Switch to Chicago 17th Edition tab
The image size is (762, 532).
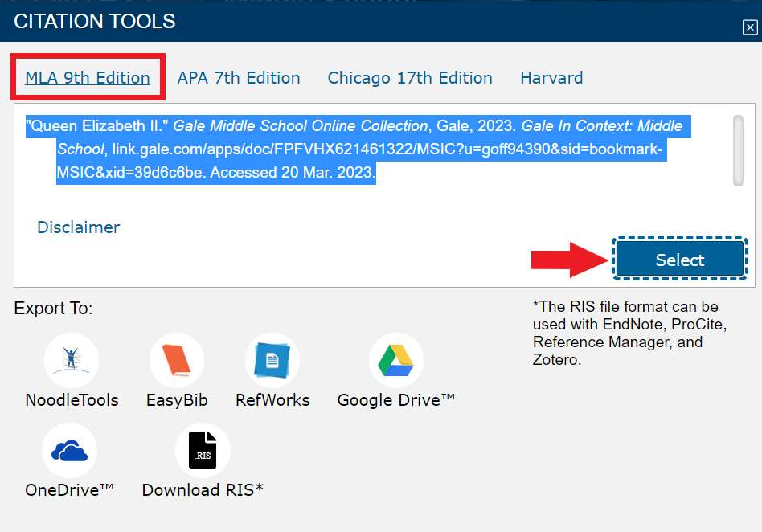click(410, 78)
